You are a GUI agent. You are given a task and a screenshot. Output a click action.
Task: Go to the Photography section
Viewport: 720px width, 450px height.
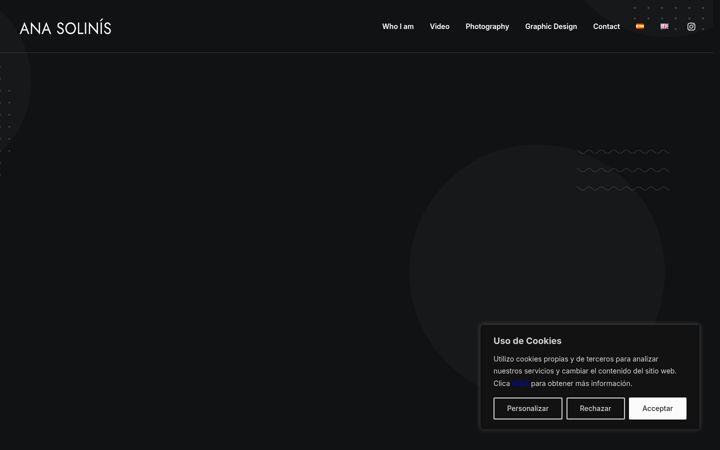(487, 27)
